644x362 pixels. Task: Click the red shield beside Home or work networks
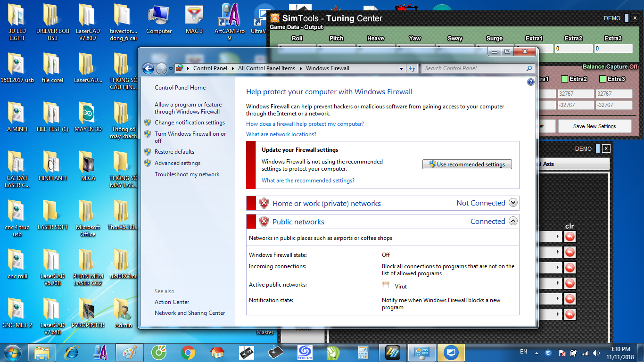point(264,203)
